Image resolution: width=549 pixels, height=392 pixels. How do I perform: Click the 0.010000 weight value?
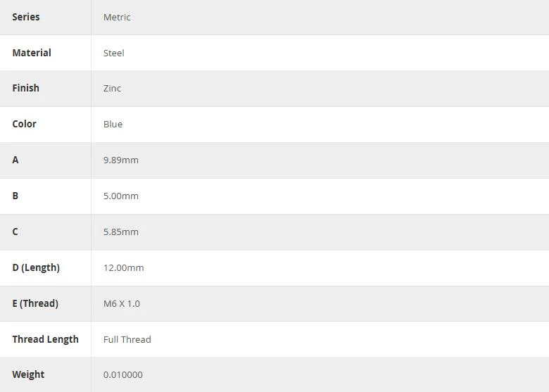point(123,375)
